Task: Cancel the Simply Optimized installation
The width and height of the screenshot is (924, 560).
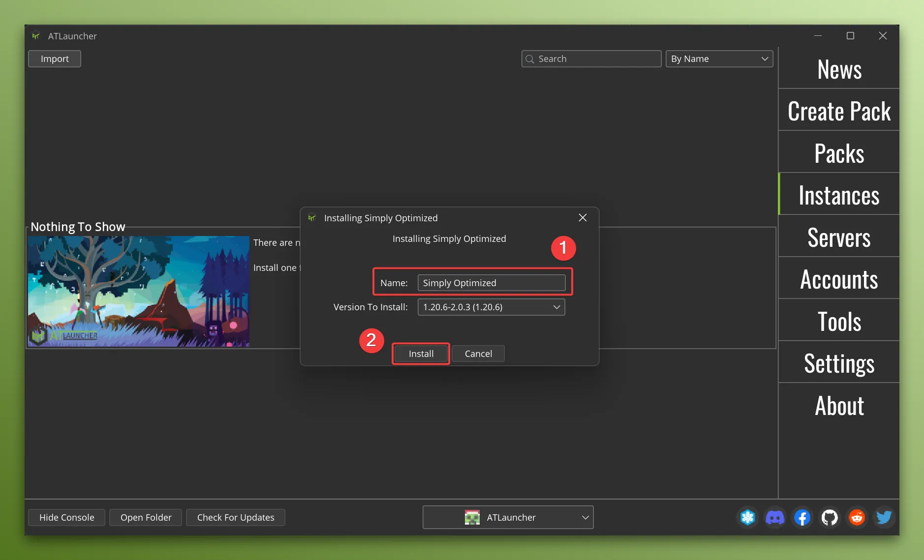Action: click(x=478, y=354)
